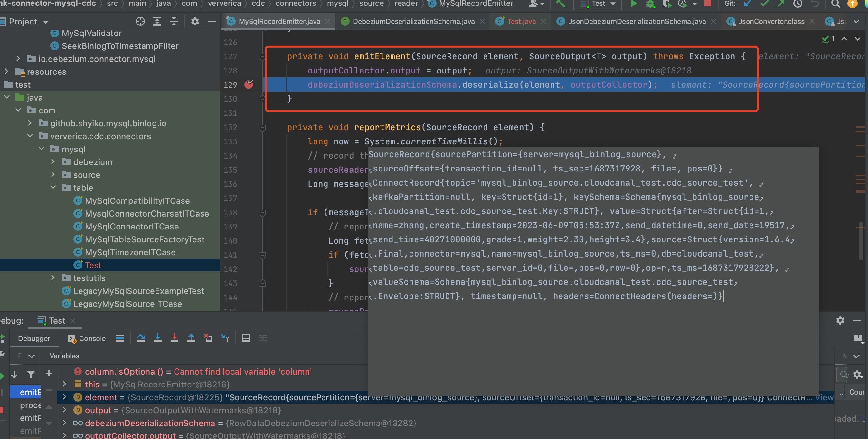The image size is (868, 439).
Task: Collapse all in Project tool window
Action: click(x=174, y=22)
